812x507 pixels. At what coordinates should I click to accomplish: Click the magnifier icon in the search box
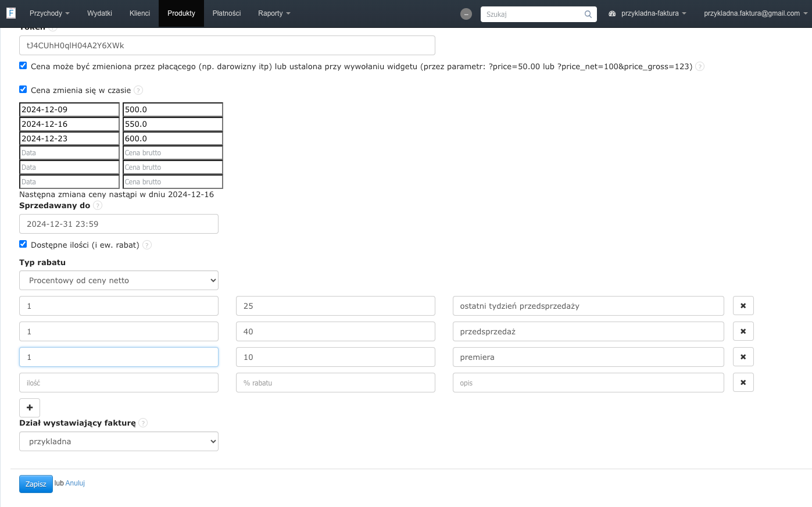588,15
